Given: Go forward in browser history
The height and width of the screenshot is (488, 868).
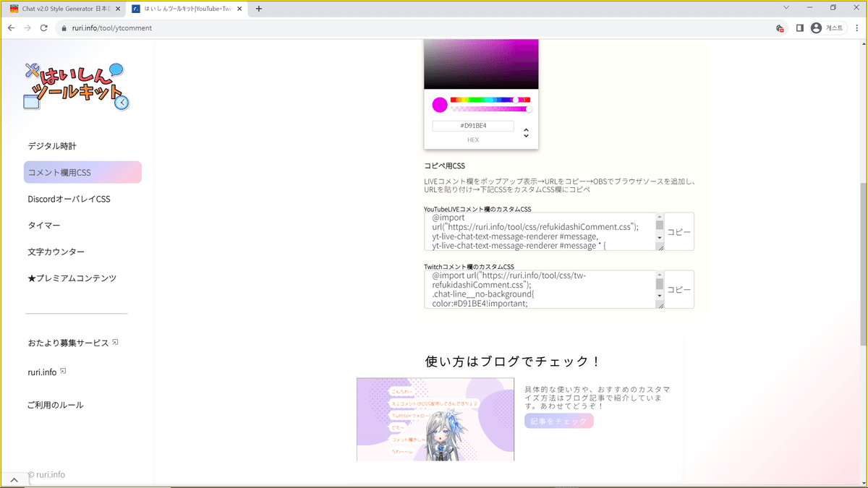Looking at the screenshot, I should point(27,28).
